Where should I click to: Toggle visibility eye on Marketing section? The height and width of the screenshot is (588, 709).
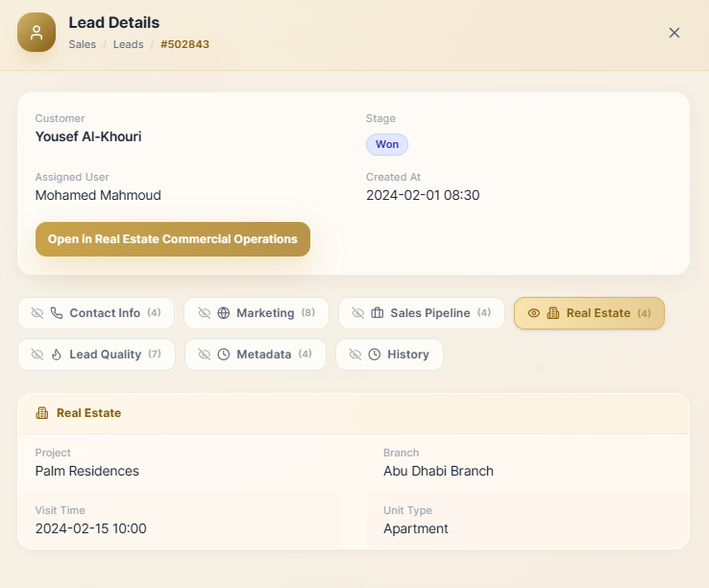[205, 313]
